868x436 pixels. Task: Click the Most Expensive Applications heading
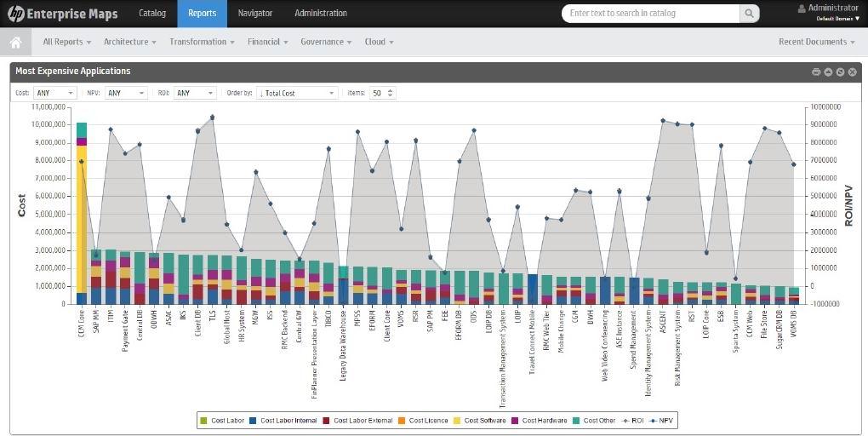click(x=73, y=71)
